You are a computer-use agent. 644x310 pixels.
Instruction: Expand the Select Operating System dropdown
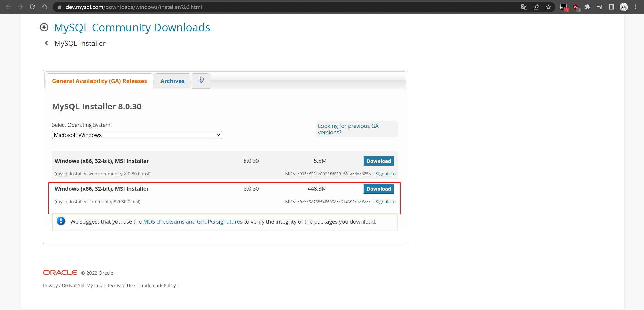tap(137, 135)
